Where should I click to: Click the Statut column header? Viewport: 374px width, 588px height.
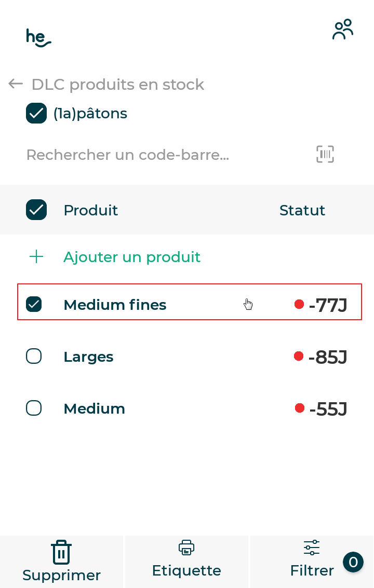302,210
